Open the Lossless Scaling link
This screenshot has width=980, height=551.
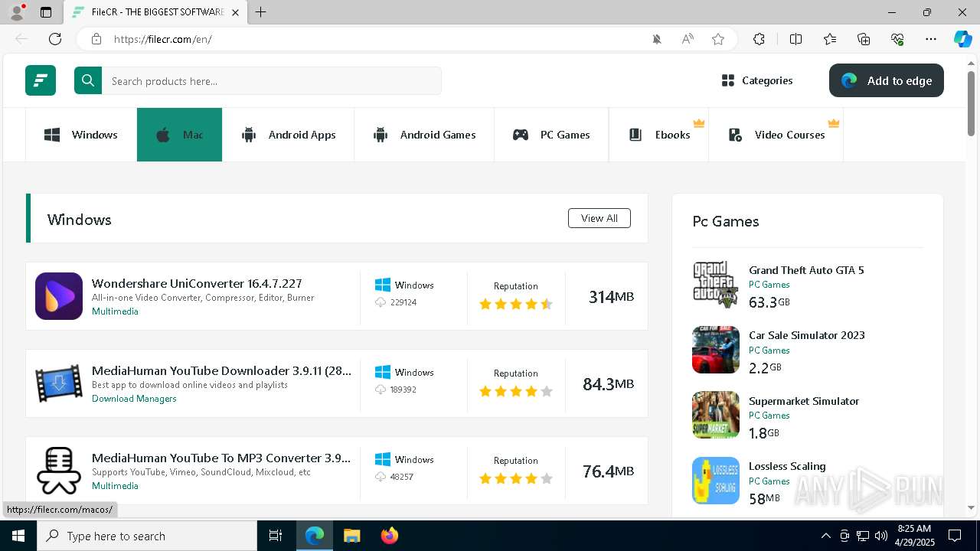click(x=787, y=466)
